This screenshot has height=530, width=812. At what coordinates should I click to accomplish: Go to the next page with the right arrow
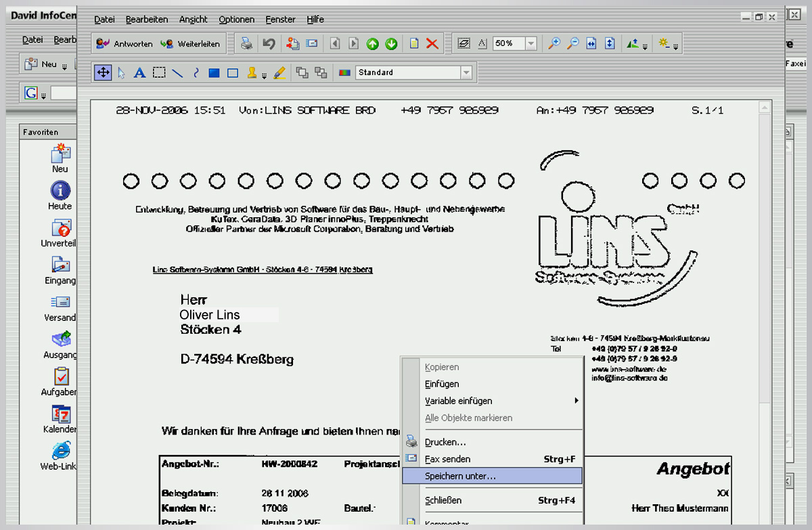(x=353, y=44)
